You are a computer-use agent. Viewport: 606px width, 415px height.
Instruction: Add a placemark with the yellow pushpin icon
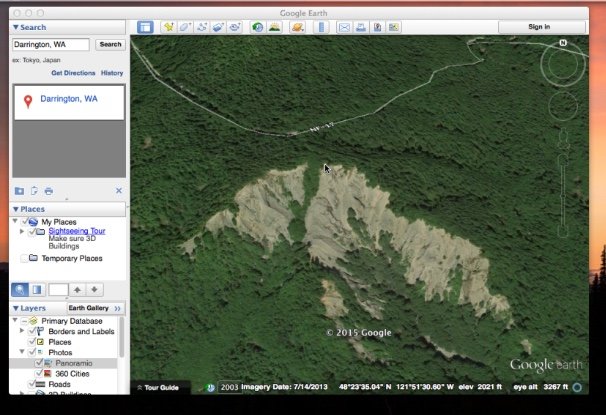pos(169,27)
